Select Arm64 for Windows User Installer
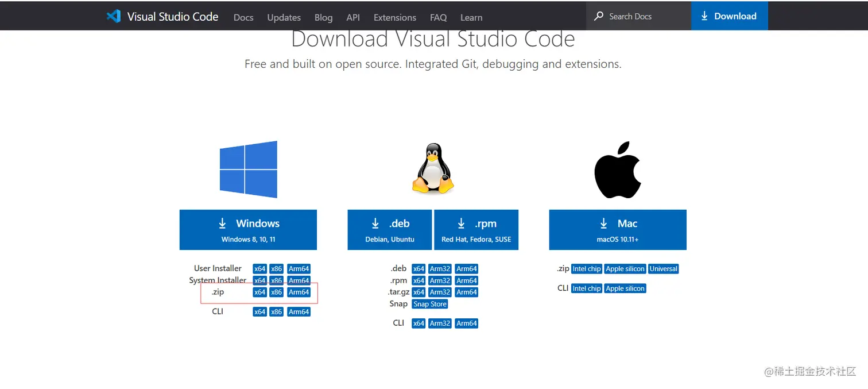The height and width of the screenshot is (389, 868). tap(299, 269)
